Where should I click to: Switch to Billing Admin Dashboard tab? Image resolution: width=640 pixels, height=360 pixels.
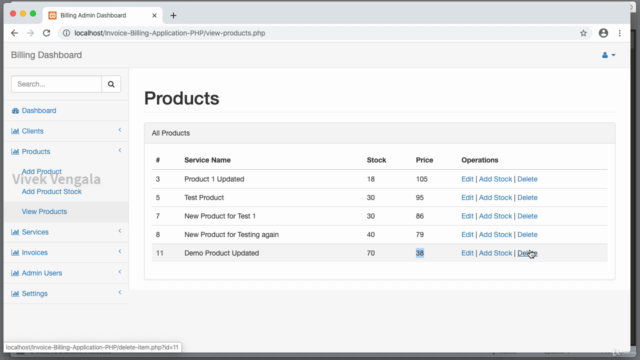coord(102,16)
